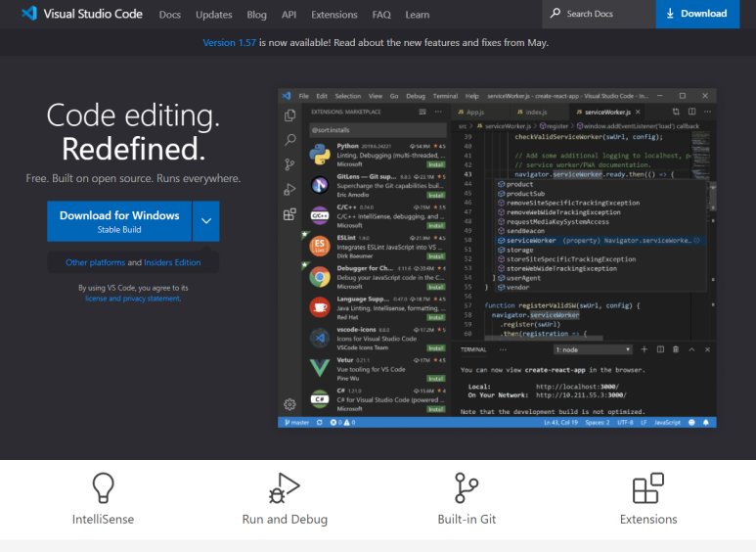Click the filter icon in Extensions Marketplace header
Viewport: 756px width, 552px height.
point(422,112)
